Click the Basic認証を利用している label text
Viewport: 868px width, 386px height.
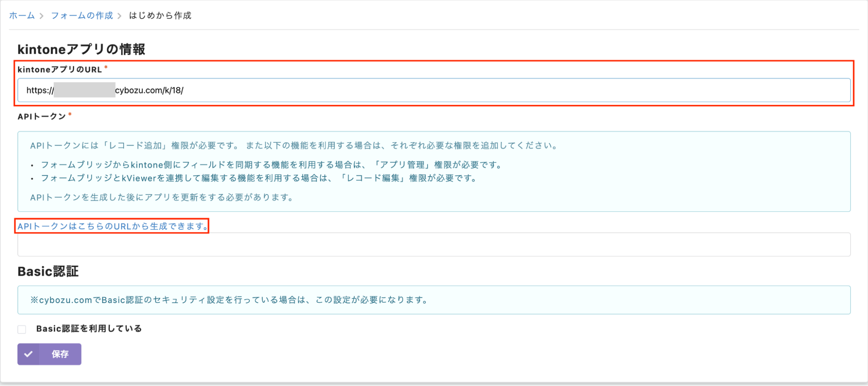[x=89, y=329]
